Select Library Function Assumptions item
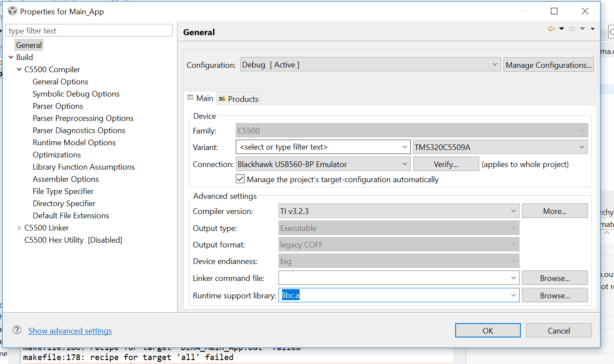Image resolution: width=614 pixels, height=364 pixels. pos(84,167)
